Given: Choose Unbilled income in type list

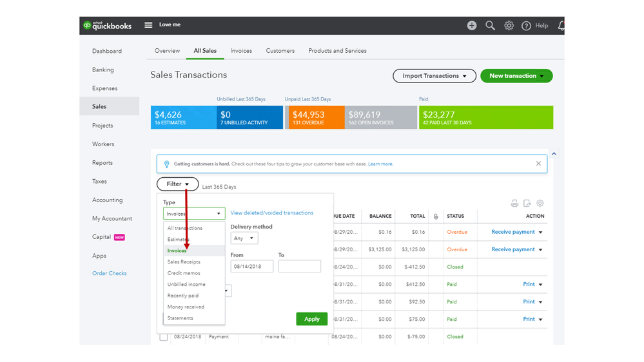Looking at the screenshot, I should (x=194, y=285).
